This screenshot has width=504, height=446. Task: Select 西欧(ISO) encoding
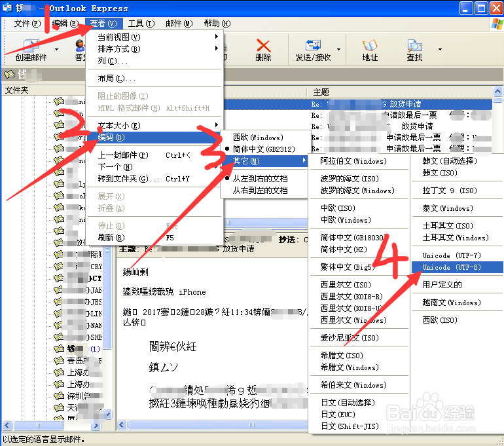pos(457,320)
